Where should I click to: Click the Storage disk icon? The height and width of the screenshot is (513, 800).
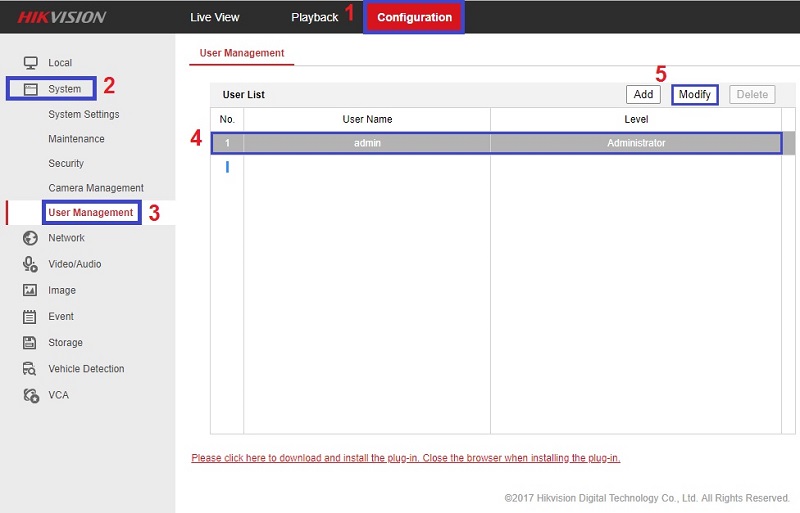30,343
